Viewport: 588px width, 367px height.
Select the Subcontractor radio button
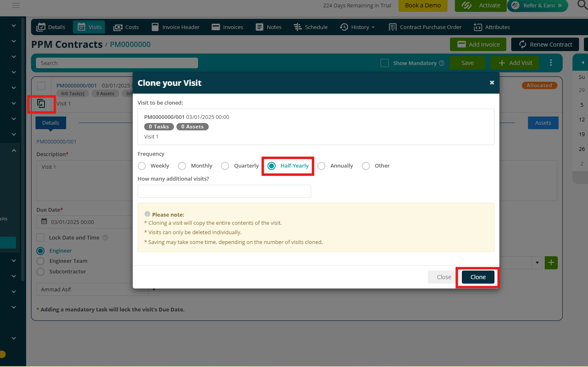[40, 271]
